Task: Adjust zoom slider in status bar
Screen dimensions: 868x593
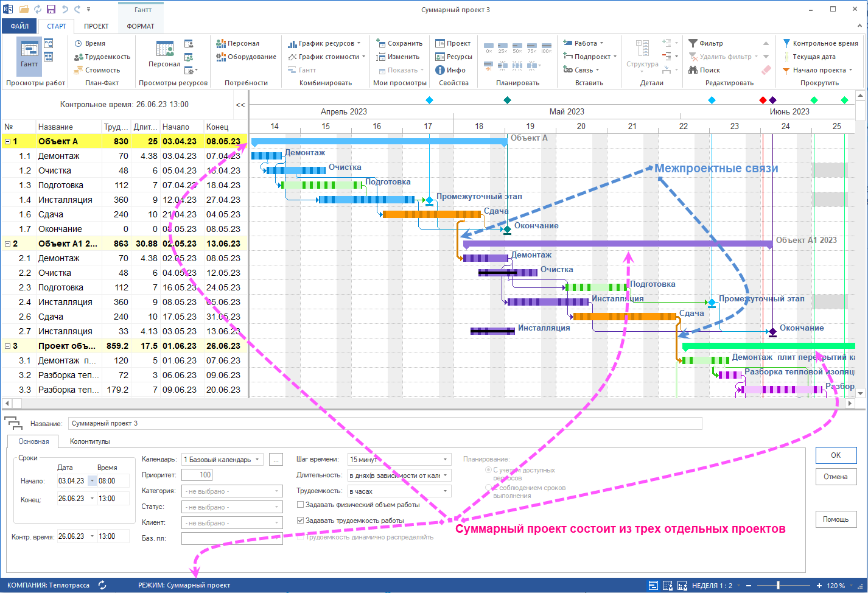Action: pyautogui.click(x=778, y=586)
